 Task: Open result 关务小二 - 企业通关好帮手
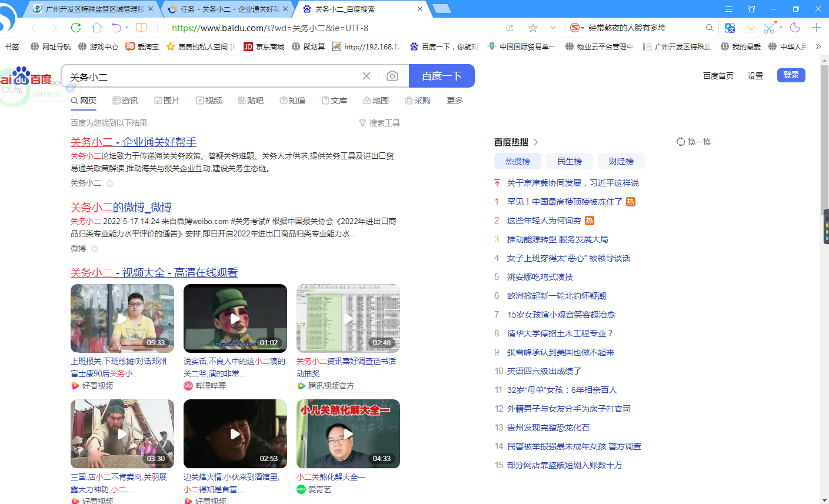click(134, 142)
